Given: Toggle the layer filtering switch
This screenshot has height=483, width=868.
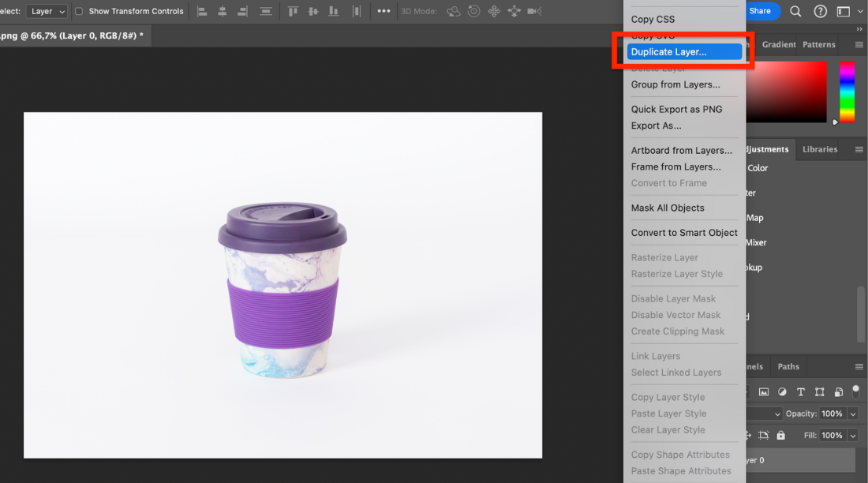Looking at the screenshot, I should 856,391.
